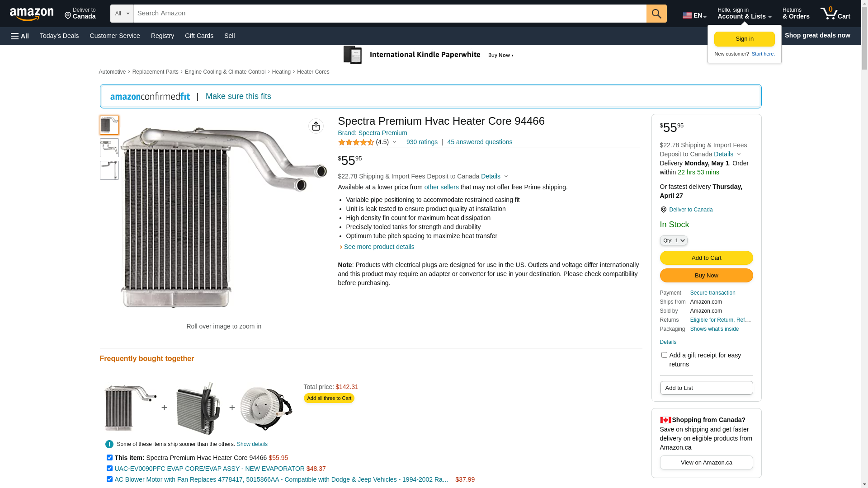868x488 pixels.
Task: Click into the Search Amazon field
Action: click(x=390, y=14)
